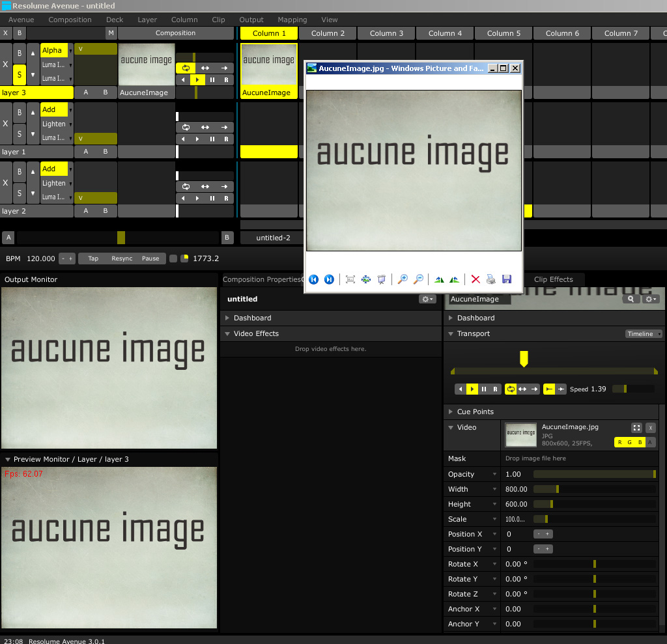Select untitled-2 deck tab
This screenshot has height=644, width=667.
273,238
